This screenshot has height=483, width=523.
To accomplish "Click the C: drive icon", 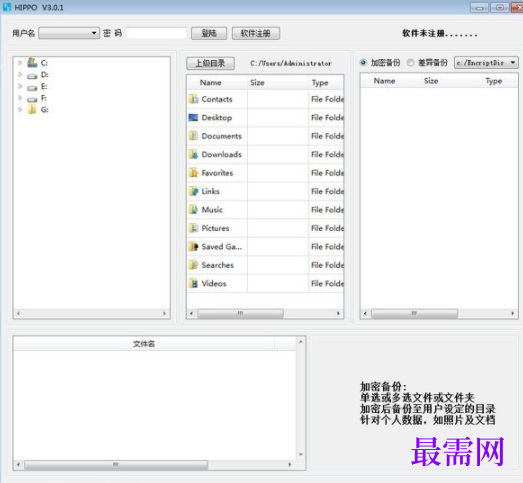I will click(32, 62).
